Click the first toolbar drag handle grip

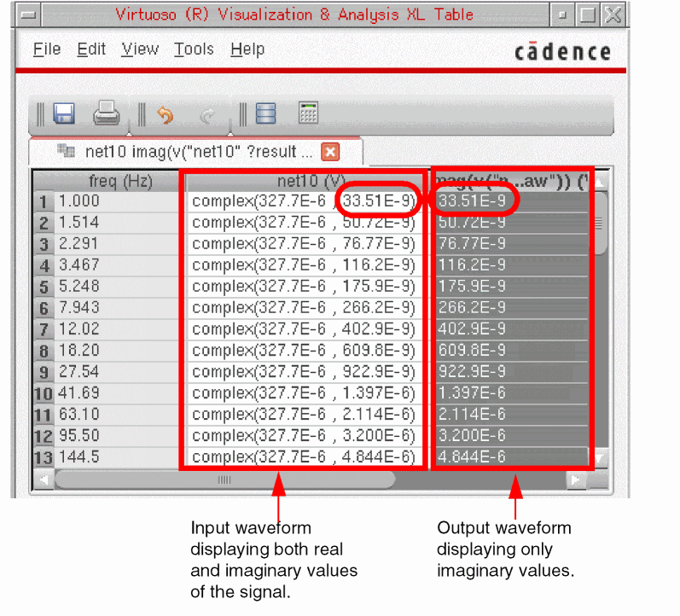[x=40, y=114]
